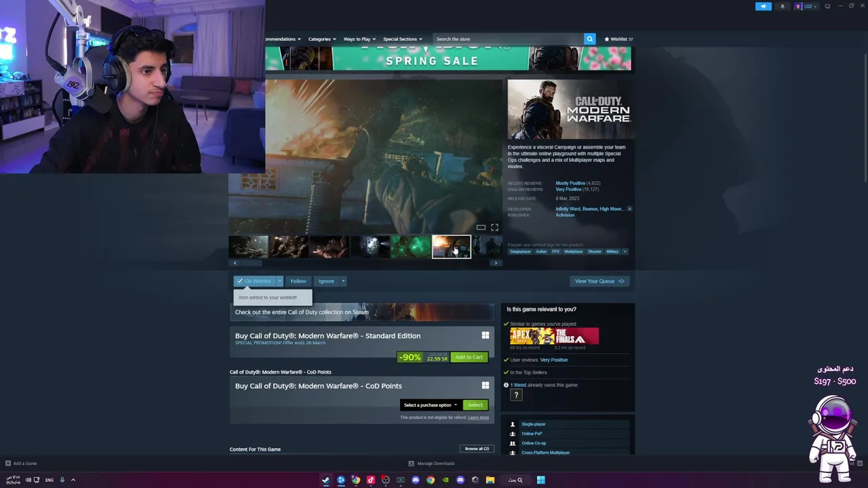Click the Big Picture mode monitor icon
The height and width of the screenshot is (488, 868).
click(x=827, y=6)
